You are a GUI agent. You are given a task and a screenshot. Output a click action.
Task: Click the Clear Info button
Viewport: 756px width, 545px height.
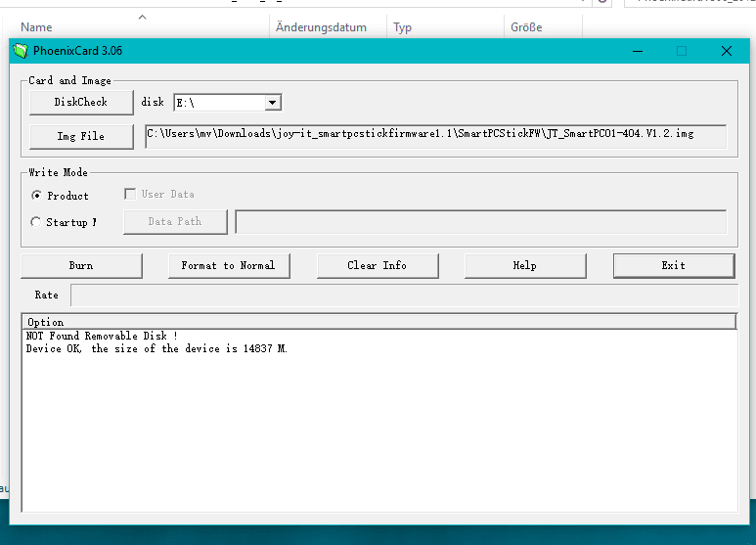pyautogui.click(x=378, y=266)
